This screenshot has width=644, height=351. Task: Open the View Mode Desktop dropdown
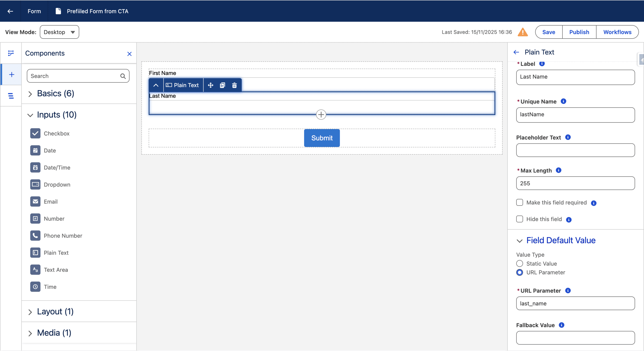pyautogui.click(x=59, y=32)
